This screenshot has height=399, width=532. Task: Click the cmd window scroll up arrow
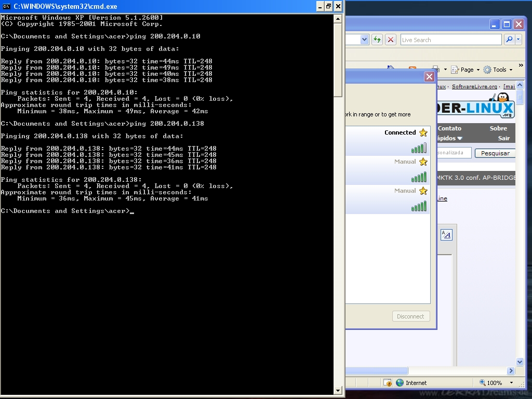(338, 19)
